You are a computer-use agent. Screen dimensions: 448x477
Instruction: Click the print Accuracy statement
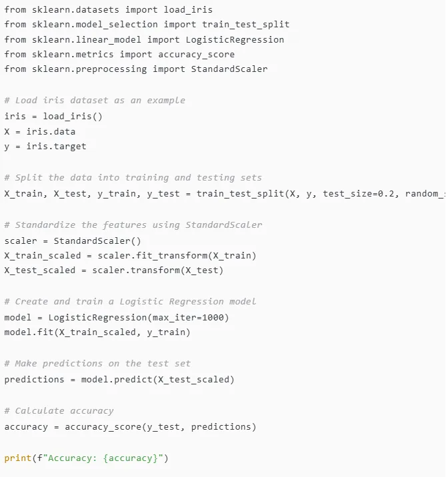click(x=87, y=458)
